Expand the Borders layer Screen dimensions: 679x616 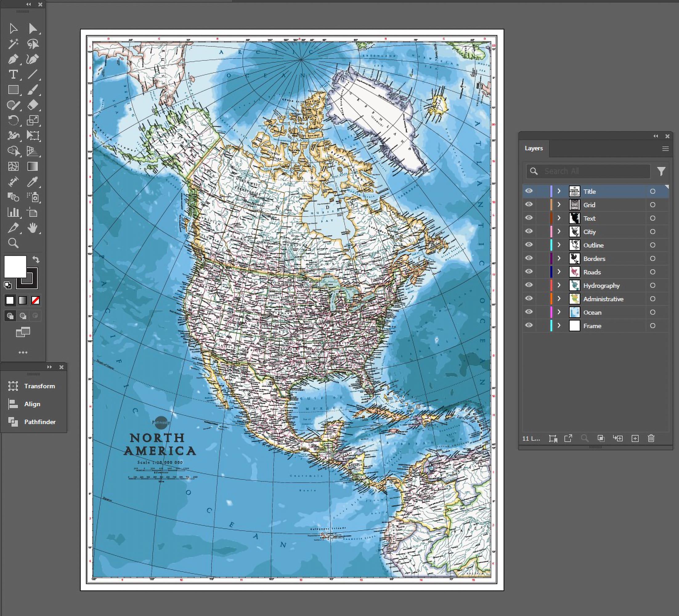coord(559,258)
